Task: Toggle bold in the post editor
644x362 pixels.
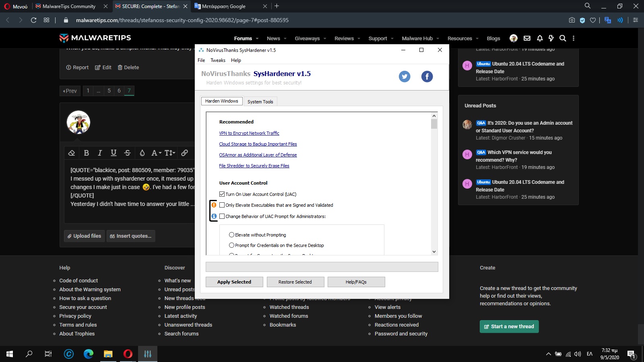Action: 86,153
